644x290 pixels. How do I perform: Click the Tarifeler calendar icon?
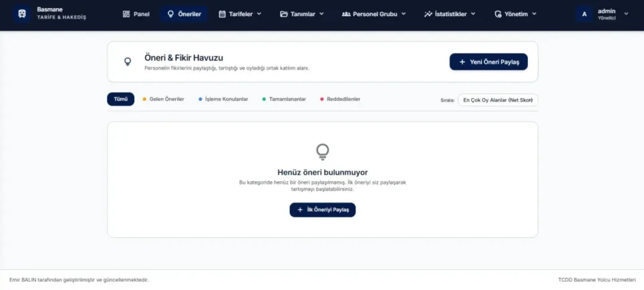222,14
